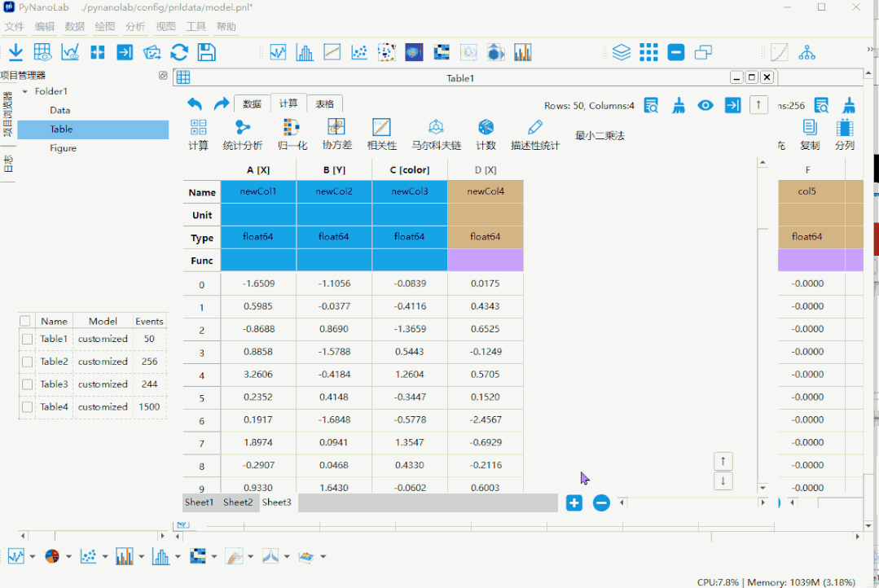Open the 分析 menu
The width and height of the screenshot is (879, 588).
(135, 26)
